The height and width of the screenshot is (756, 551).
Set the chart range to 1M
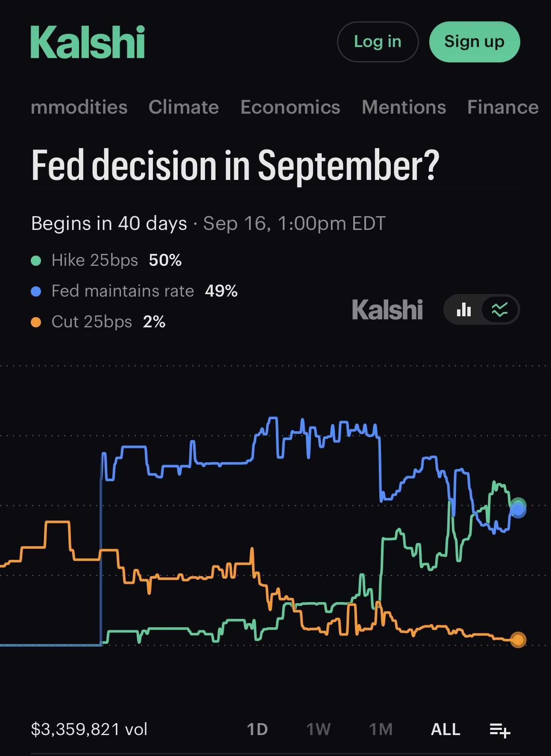pos(381,730)
